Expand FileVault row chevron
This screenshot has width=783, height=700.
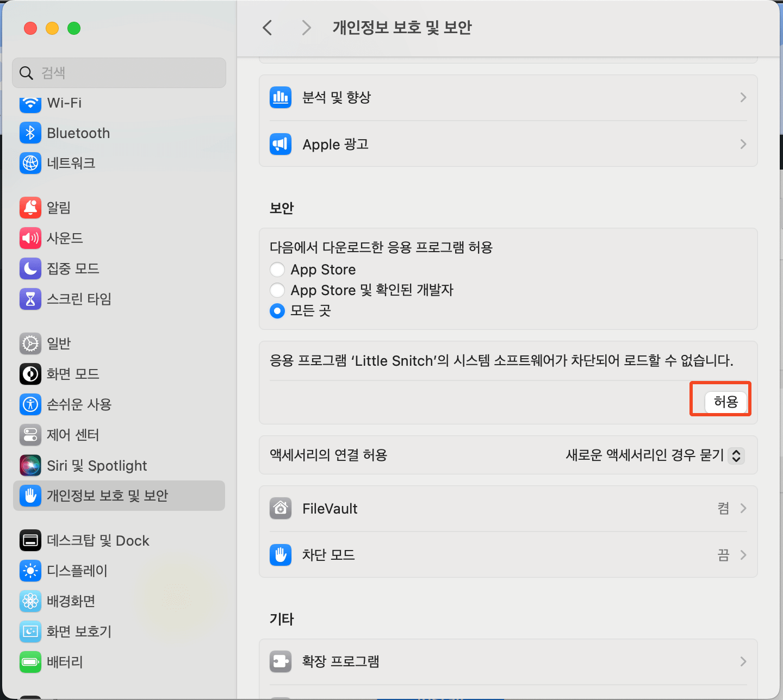click(x=743, y=509)
